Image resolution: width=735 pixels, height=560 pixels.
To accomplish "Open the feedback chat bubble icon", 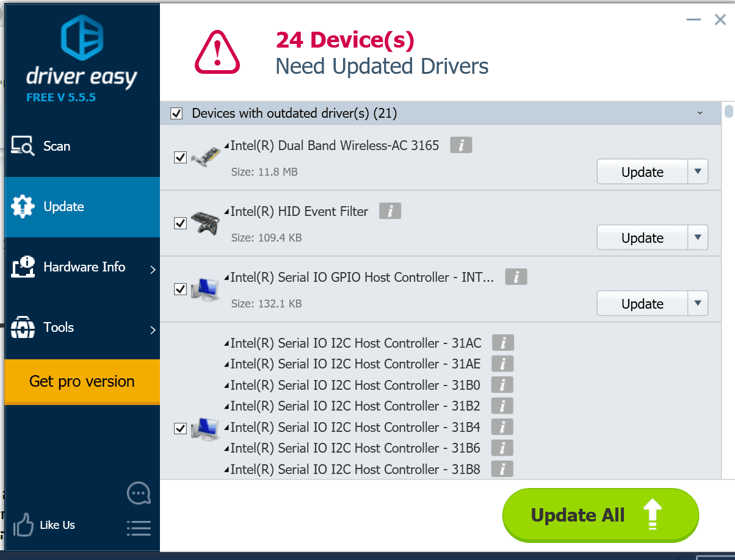I will [139, 494].
